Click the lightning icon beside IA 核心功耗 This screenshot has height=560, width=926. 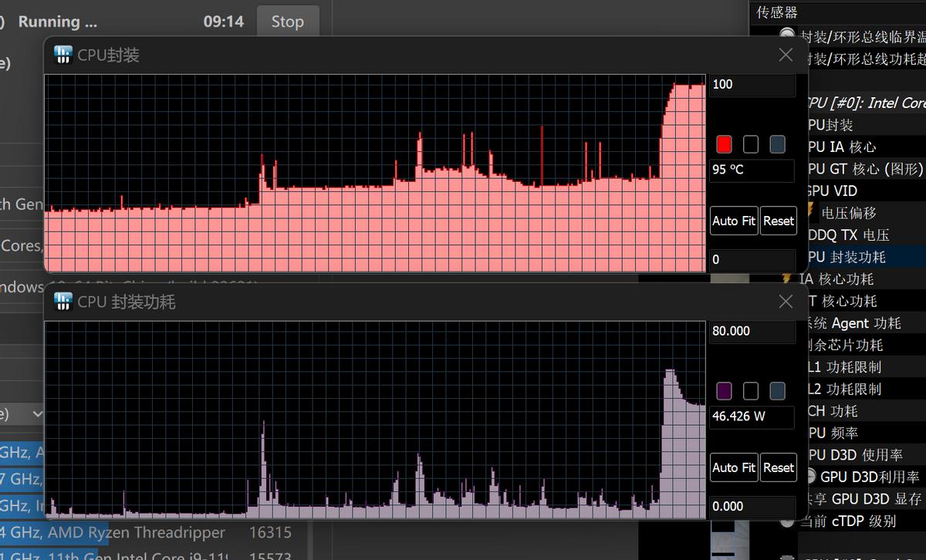(787, 278)
